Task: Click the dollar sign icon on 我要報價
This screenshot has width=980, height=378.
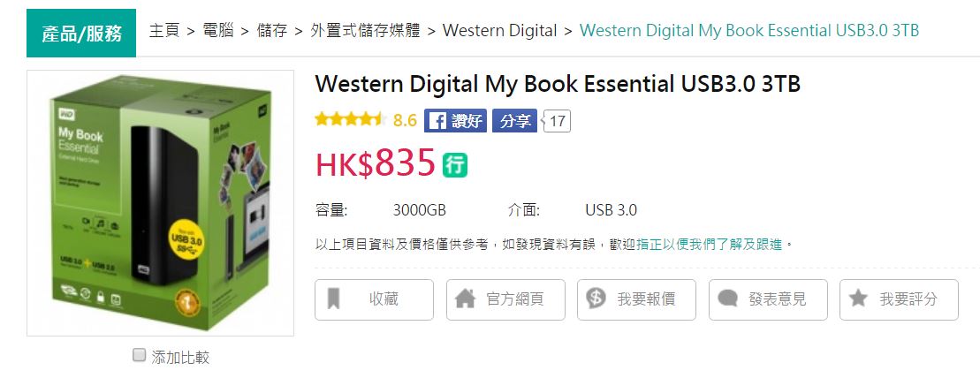Action: [596, 298]
